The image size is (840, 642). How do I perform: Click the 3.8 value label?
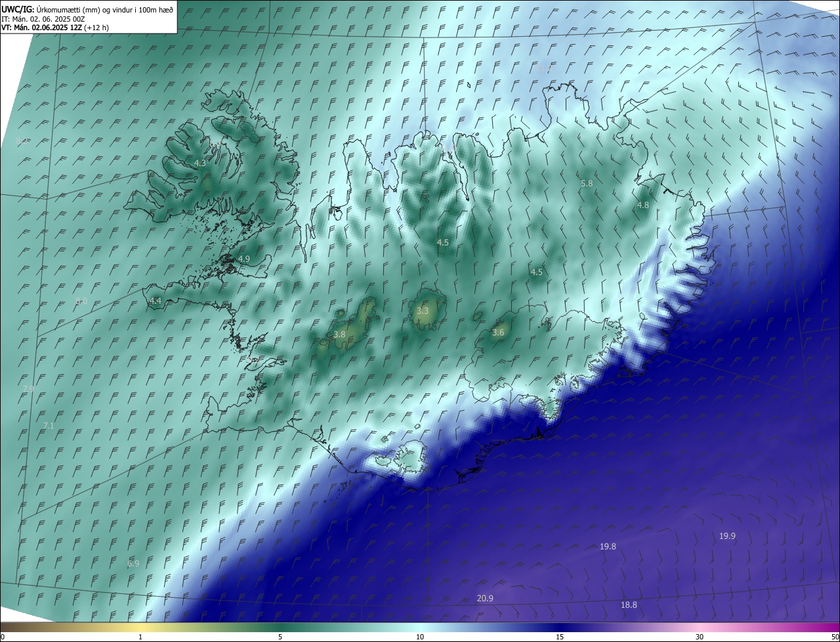click(339, 335)
